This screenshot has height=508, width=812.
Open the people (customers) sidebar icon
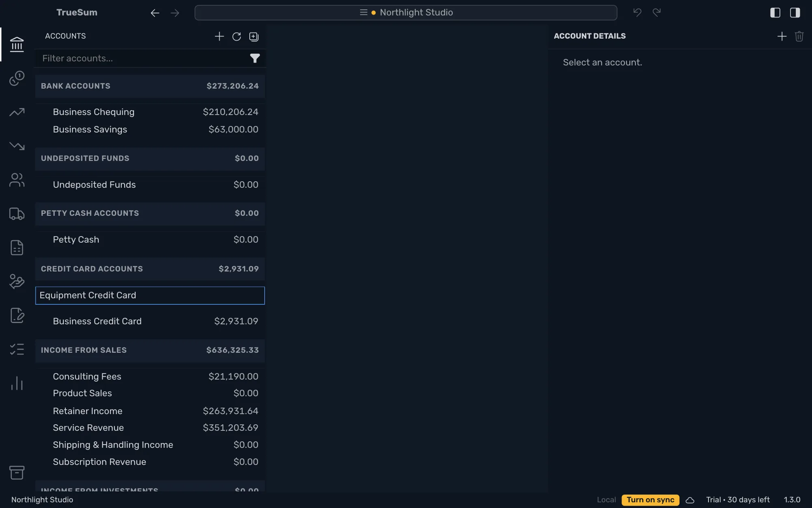click(17, 180)
